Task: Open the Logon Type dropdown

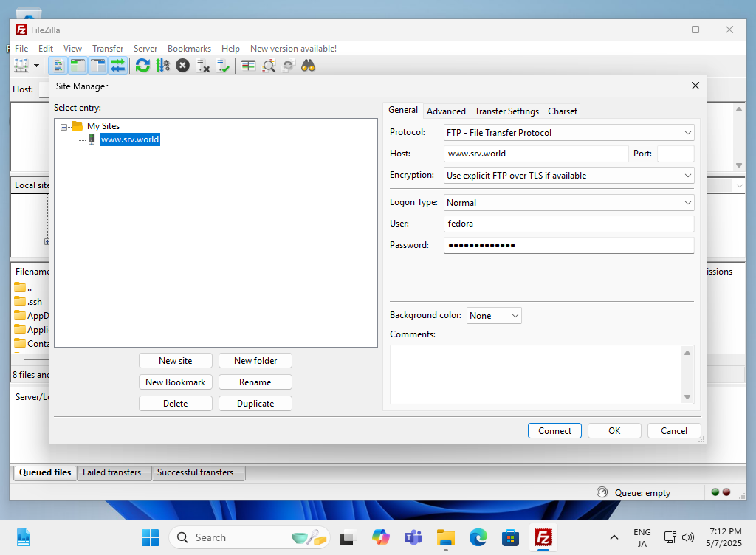Action: [x=569, y=203]
